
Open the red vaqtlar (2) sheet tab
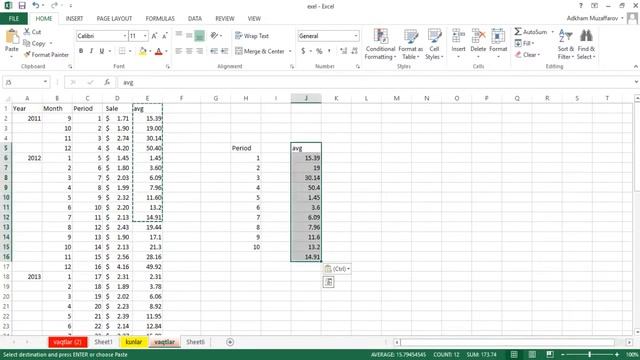click(x=67, y=342)
